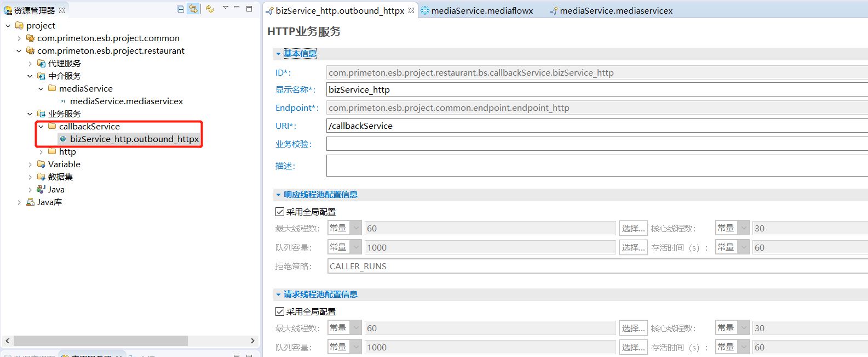Expand the Variable tree node
This screenshot has height=357, width=868.
point(30,165)
